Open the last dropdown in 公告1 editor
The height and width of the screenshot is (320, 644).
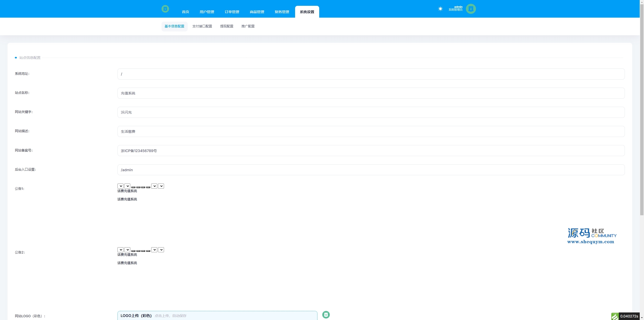tap(161, 186)
